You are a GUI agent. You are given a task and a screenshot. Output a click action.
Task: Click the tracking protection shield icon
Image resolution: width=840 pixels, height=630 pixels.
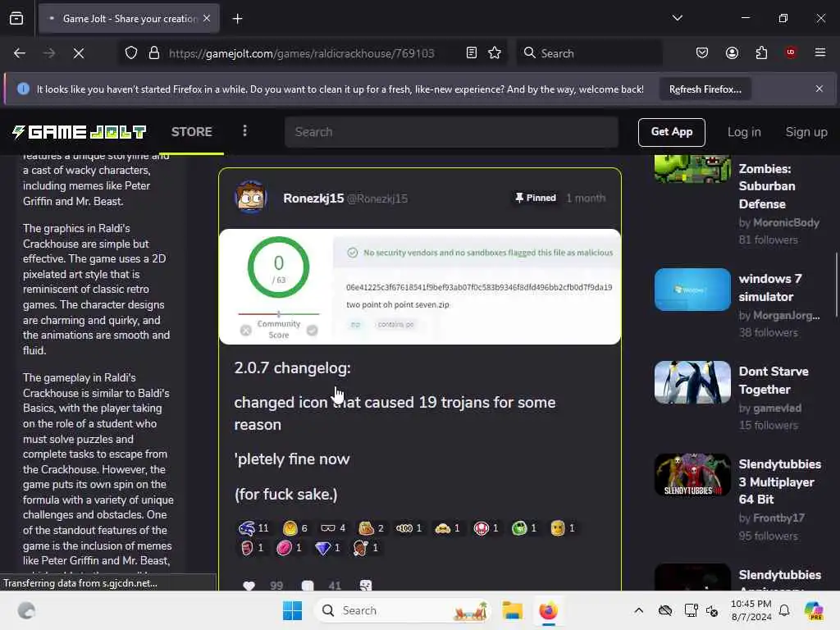[x=131, y=53]
